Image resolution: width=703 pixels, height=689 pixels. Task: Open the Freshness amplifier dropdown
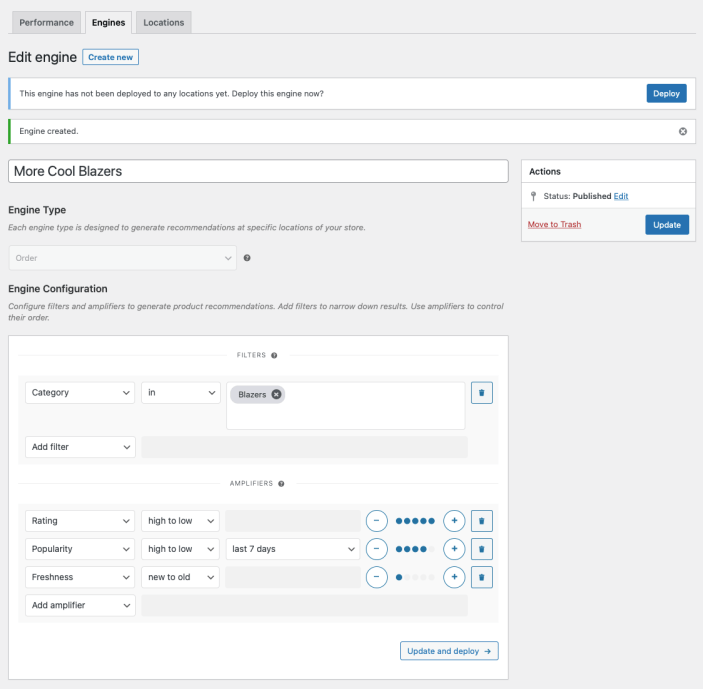pyautogui.click(x=80, y=577)
